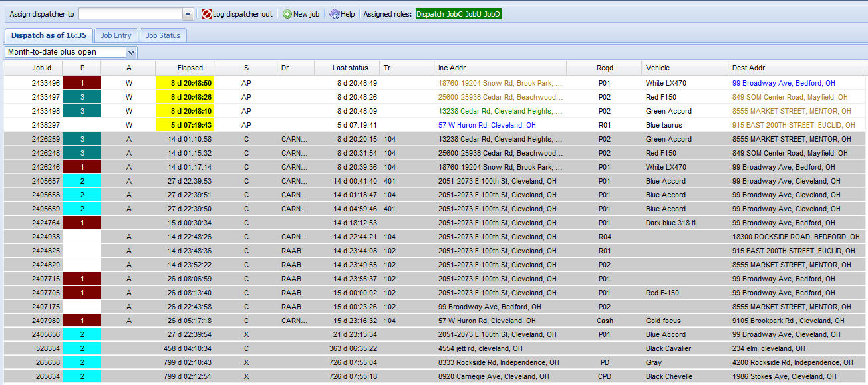Screen dimensions: 868x385
Task: Select the Dispatch as of 16:35 tab
Action: pos(49,35)
